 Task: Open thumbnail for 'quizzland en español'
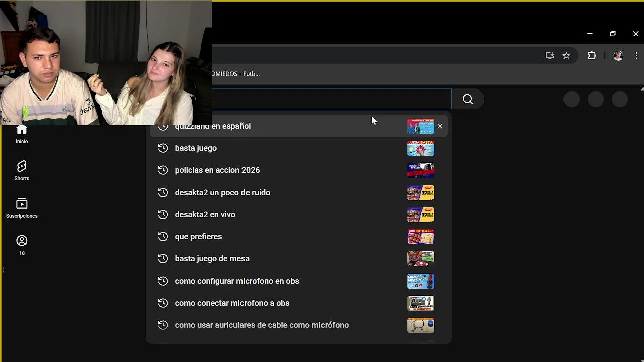coord(420,126)
